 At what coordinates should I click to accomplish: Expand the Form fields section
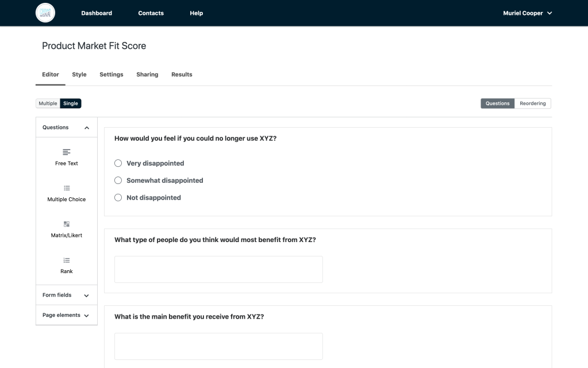[87, 296]
